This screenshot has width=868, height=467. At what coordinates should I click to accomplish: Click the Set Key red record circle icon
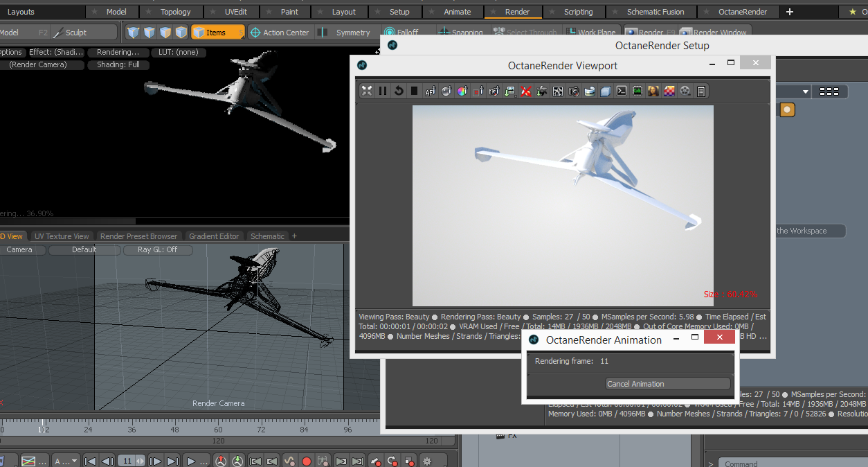point(307,461)
